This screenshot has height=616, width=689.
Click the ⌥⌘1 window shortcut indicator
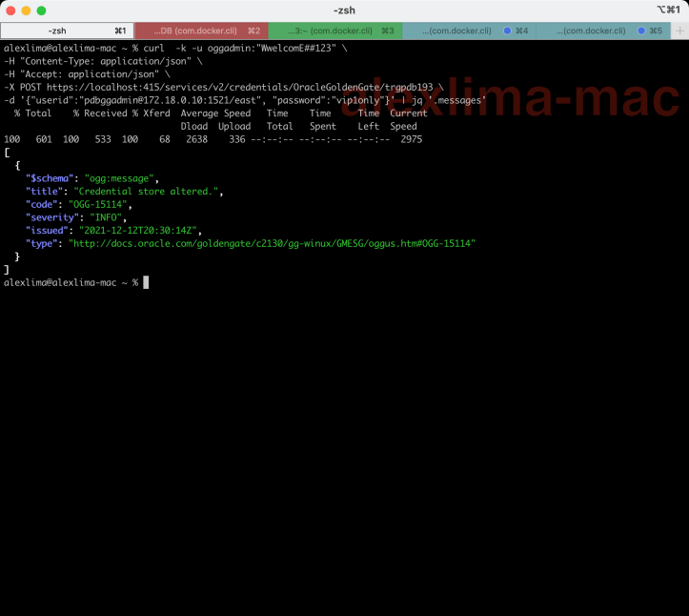tap(669, 10)
